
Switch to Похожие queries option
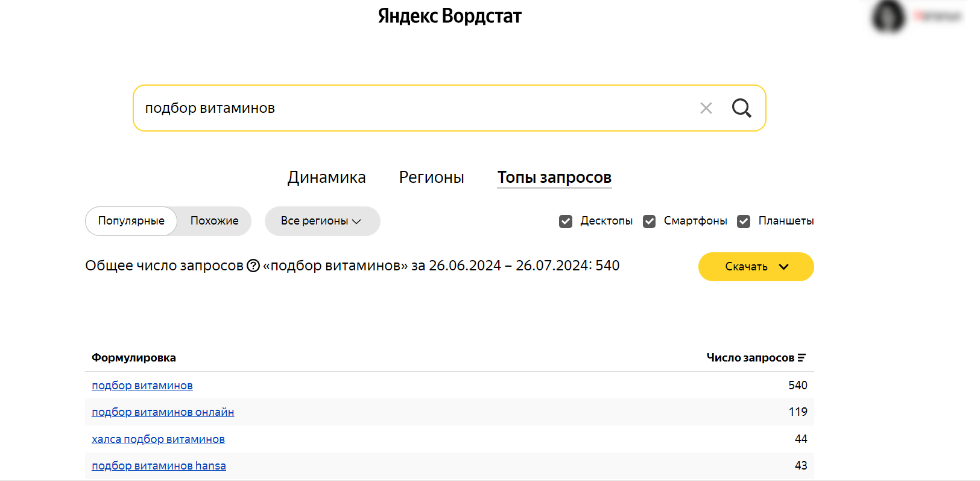(215, 221)
